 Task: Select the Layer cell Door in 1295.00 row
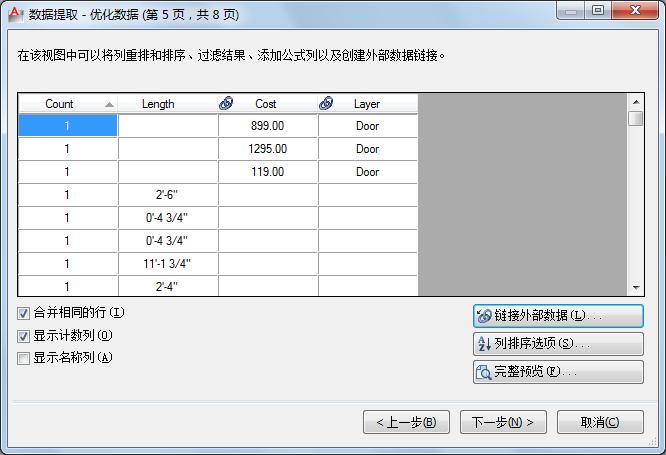pyautogui.click(x=368, y=149)
